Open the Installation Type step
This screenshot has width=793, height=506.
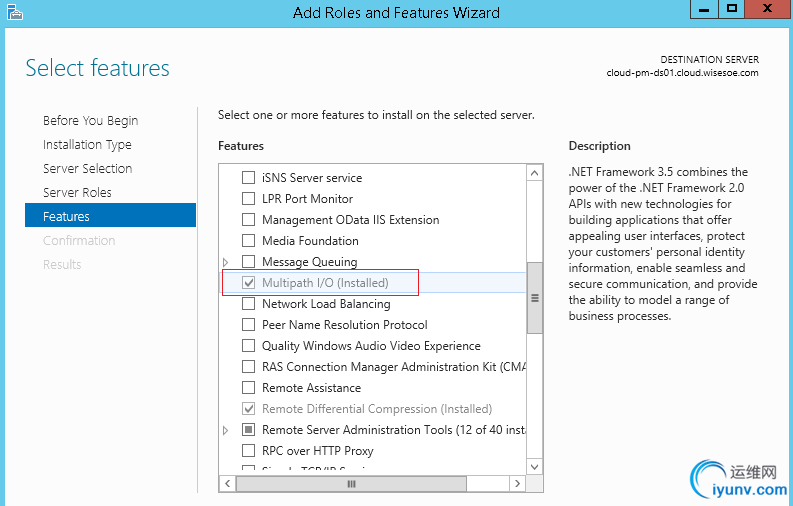[87, 145]
